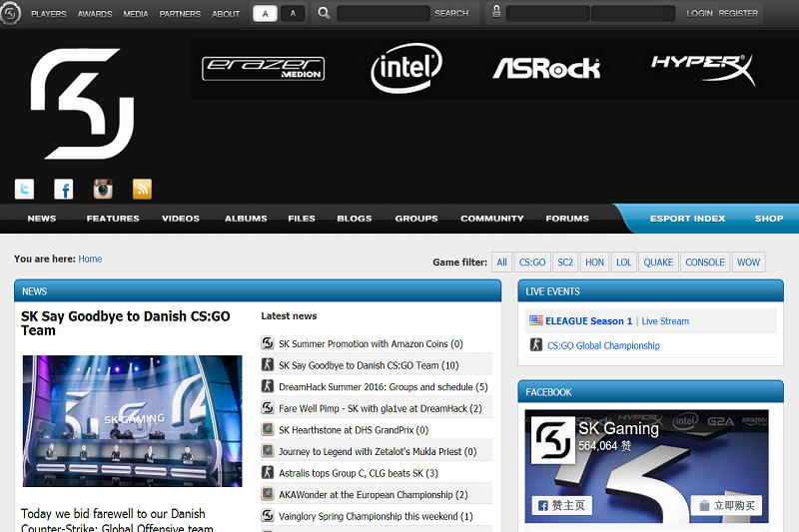Click SK Gaming Facebook page avatar
This screenshot has height=532, width=799.
(553, 440)
